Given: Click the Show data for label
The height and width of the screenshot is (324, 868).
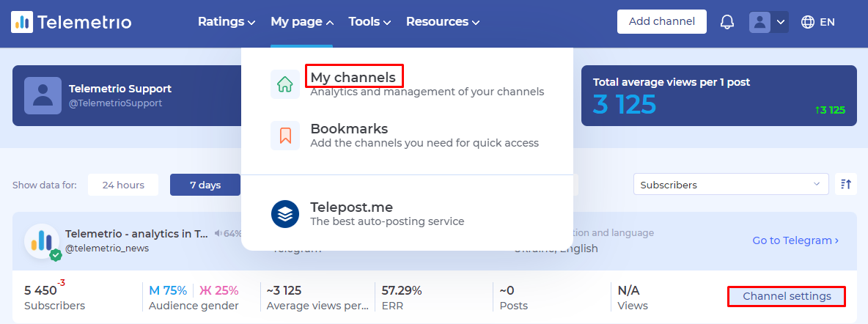Looking at the screenshot, I should [44, 185].
